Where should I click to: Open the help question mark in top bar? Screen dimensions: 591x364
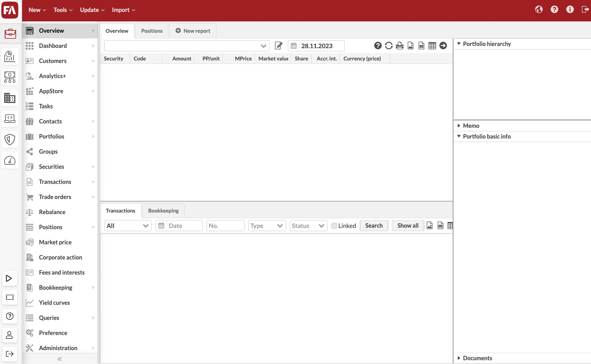coord(554,9)
